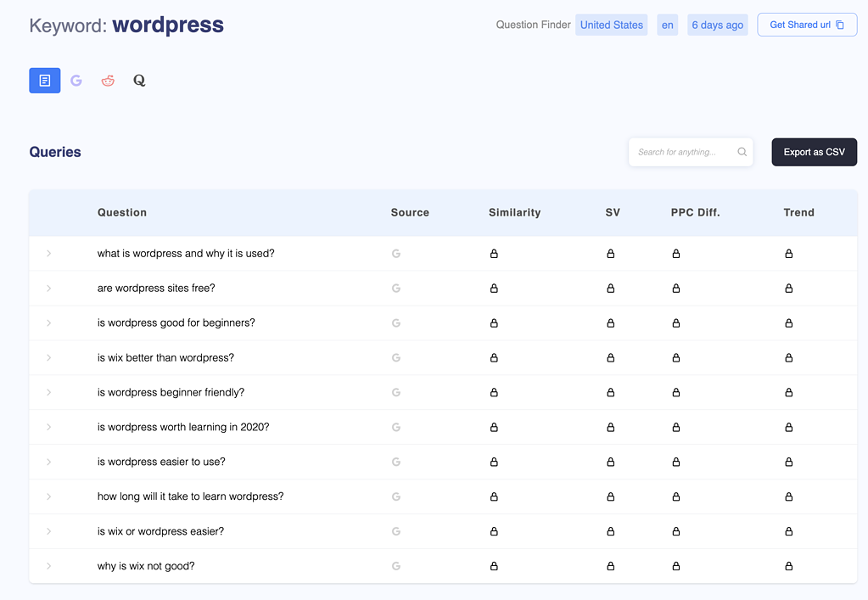Screen dimensions: 868x600
Task: Click PPC Diff. lock for 'are wordpress sites free?'
Action: [676, 289]
